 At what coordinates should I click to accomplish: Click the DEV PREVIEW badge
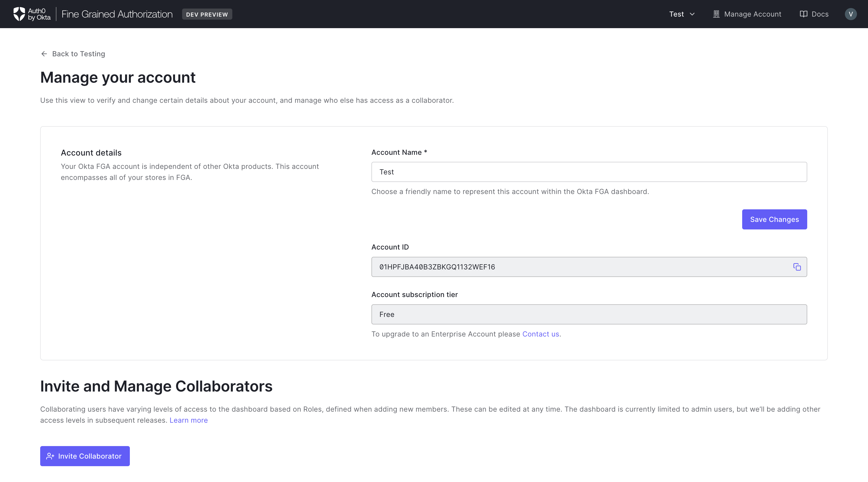click(207, 14)
